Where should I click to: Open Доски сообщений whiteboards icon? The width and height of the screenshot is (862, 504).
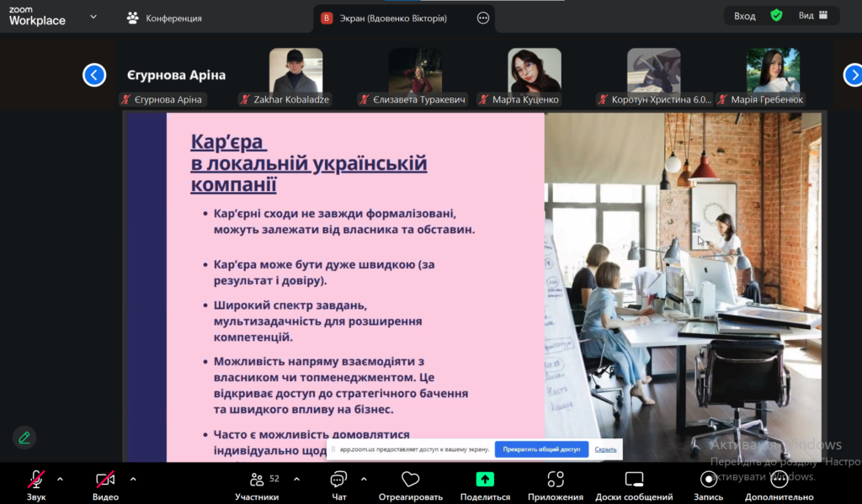[634, 480]
